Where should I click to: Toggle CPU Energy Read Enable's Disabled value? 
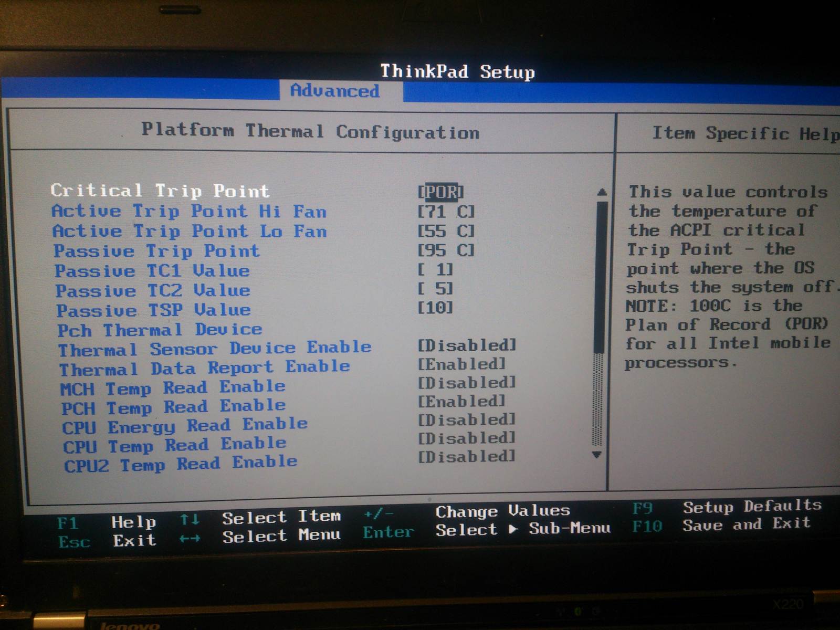(x=467, y=420)
